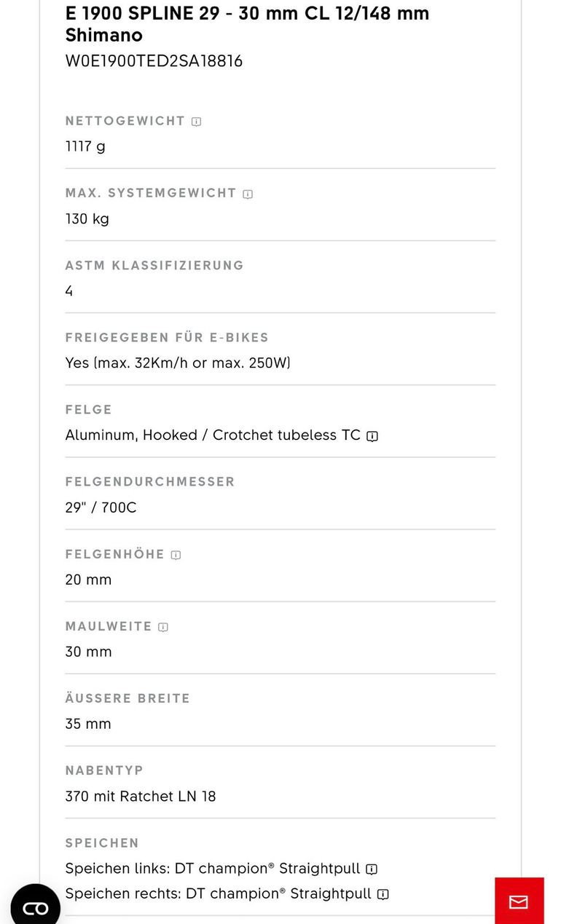Click the 130 kg system weight value
This screenshot has height=924, width=561.
coord(87,218)
